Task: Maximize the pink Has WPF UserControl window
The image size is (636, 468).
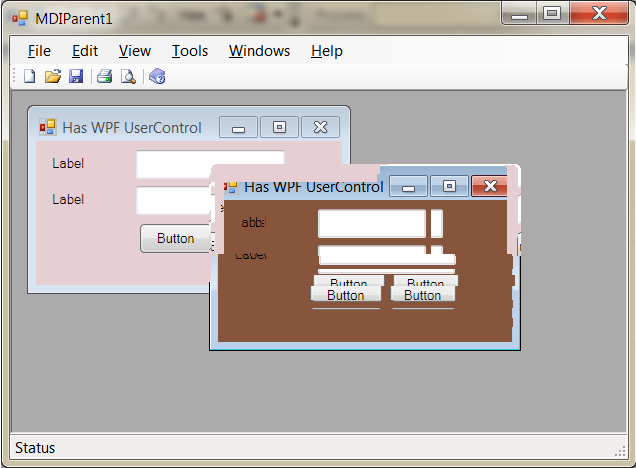Action: (x=279, y=127)
